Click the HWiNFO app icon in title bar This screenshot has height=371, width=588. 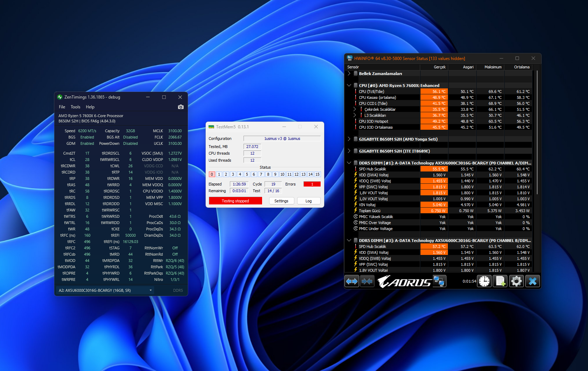350,59
